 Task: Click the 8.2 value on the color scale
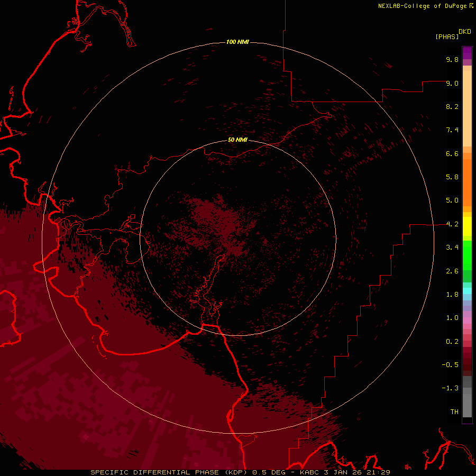click(x=452, y=106)
